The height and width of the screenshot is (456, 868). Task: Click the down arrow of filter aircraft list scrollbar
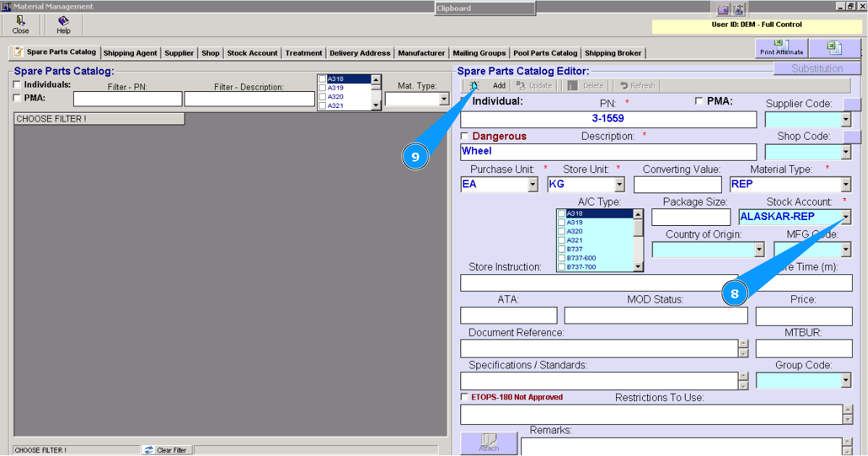pyautogui.click(x=376, y=105)
